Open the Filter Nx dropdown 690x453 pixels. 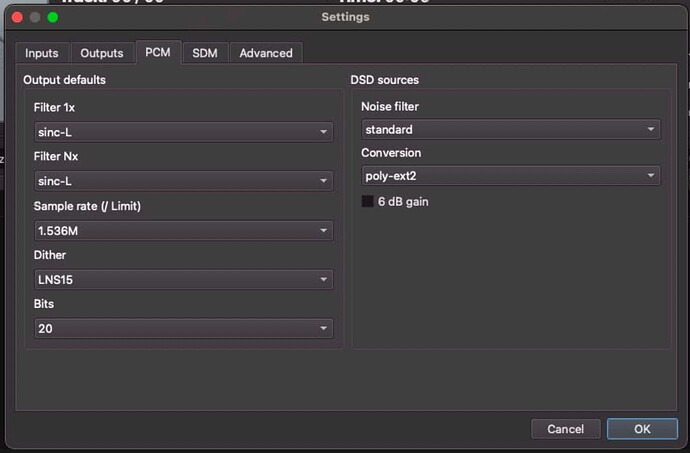click(184, 180)
